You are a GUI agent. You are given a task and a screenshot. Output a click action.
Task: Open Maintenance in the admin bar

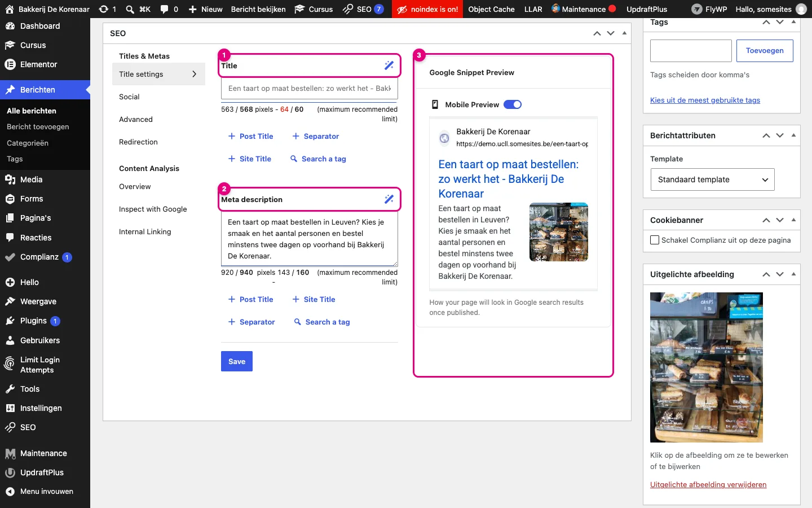pos(583,9)
